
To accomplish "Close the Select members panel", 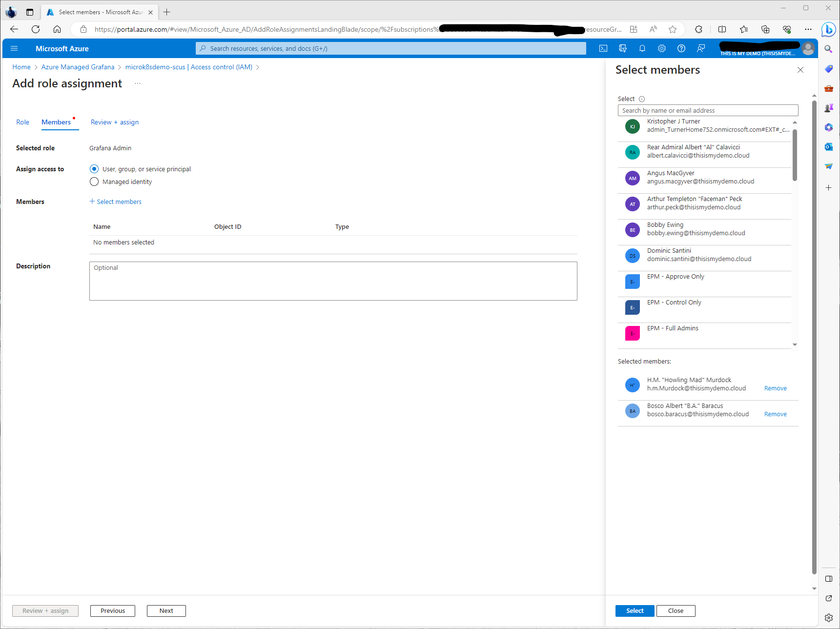I will point(800,70).
